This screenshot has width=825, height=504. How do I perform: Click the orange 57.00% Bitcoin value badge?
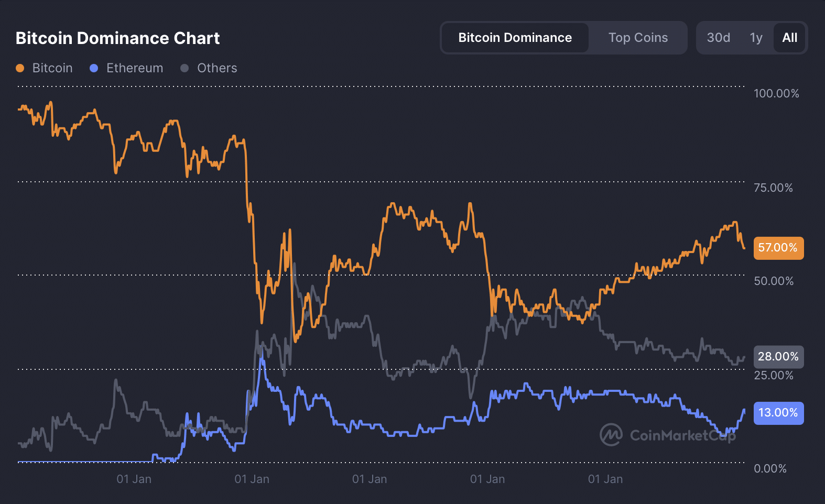click(x=778, y=248)
